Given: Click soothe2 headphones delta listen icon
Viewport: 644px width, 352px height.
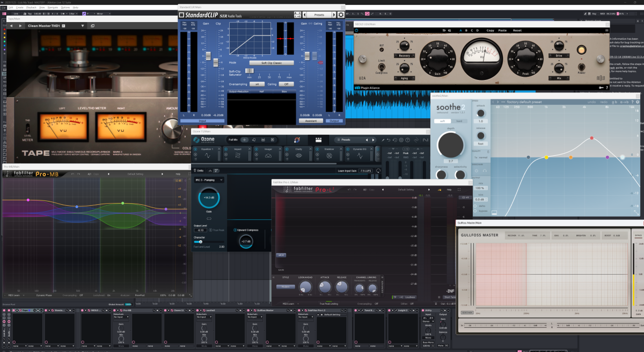Looking at the screenshot, I should pyautogui.click(x=485, y=170).
